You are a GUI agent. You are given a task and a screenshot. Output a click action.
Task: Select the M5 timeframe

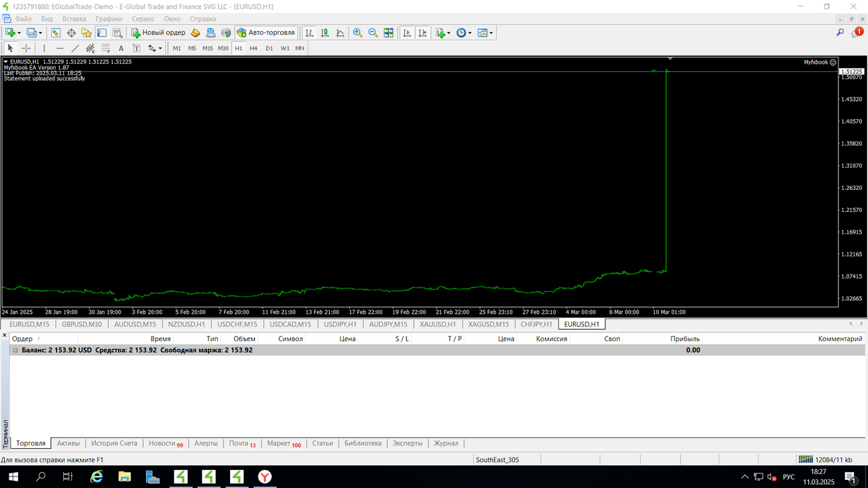coord(192,48)
